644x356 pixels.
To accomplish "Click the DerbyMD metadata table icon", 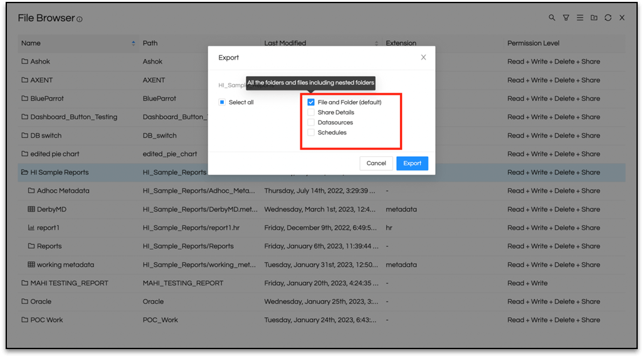I will coord(31,209).
